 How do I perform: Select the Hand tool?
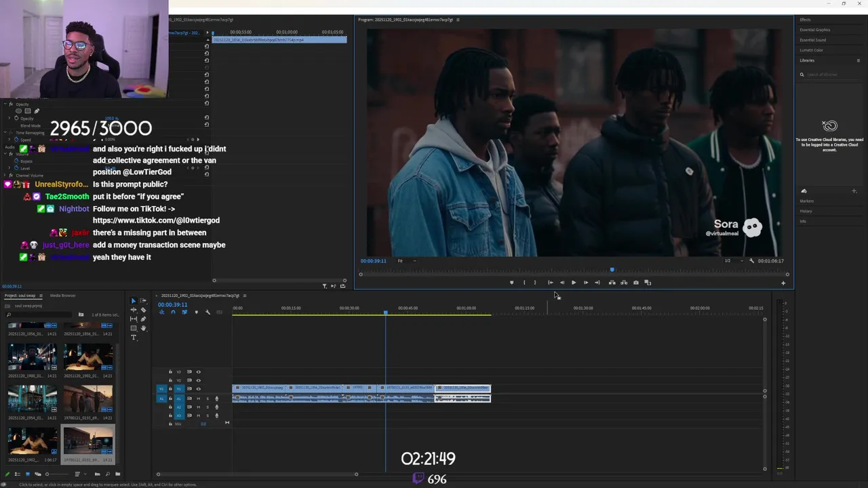[x=143, y=328]
